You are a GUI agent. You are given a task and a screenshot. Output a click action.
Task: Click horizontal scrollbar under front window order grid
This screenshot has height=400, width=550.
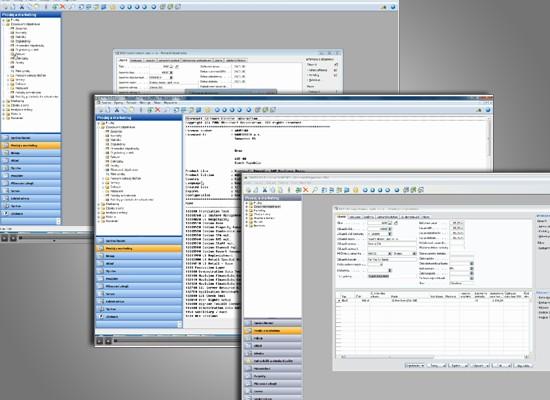(434, 357)
